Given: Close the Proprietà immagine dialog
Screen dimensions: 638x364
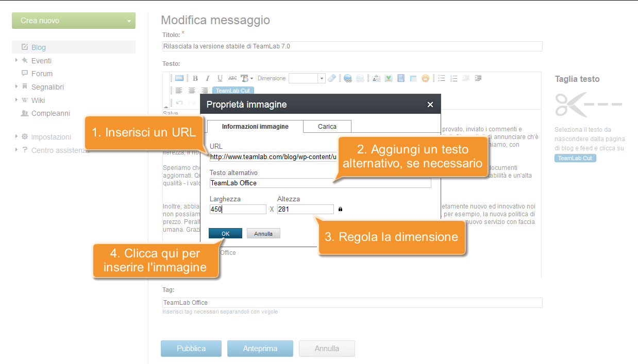Looking at the screenshot, I should (430, 105).
